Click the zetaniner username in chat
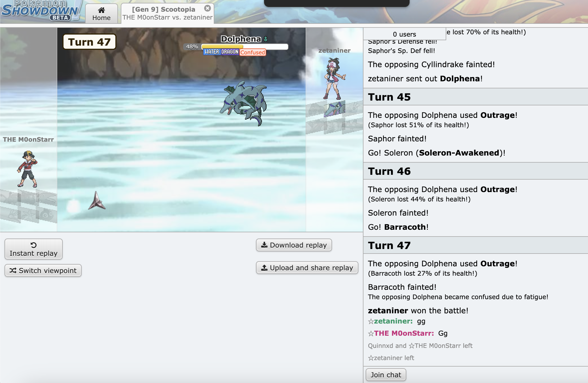The width and height of the screenshot is (588, 383). [x=393, y=321]
